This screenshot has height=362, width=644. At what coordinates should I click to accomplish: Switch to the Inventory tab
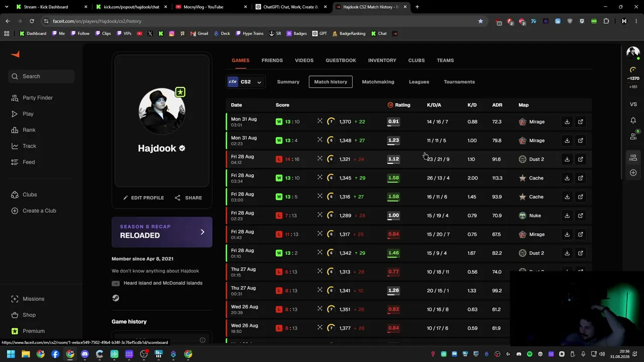click(x=382, y=60)
